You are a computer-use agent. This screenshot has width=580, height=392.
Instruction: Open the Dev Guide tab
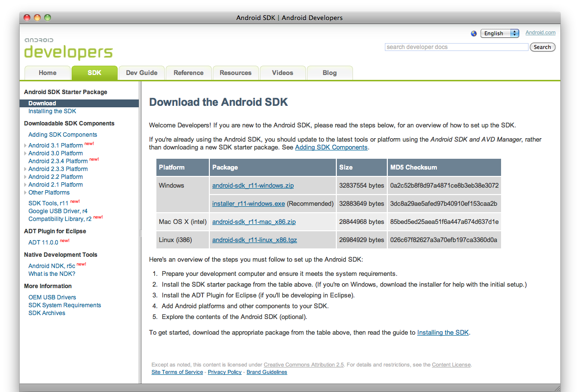(142, 73)
